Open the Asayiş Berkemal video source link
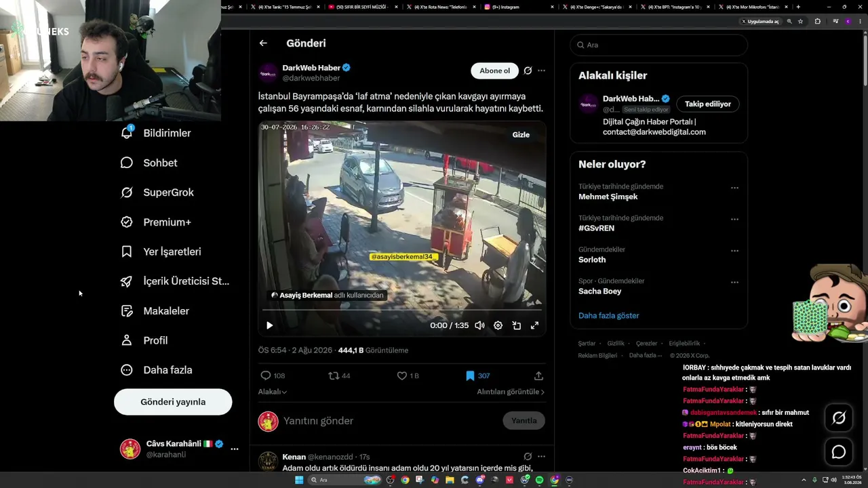868x488 pixels. click(x=328, y=296)
